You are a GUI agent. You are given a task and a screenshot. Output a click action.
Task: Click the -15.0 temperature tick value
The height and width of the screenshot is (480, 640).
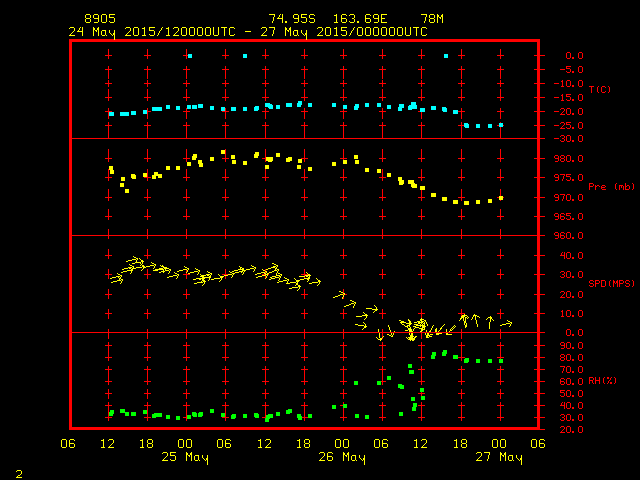pos(569,98)
